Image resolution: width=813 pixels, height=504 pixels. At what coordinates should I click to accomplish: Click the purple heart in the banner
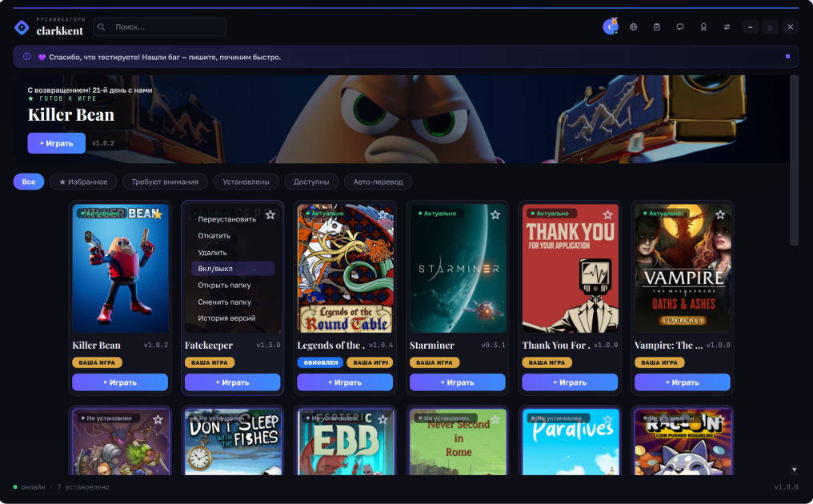click(42, 57)
